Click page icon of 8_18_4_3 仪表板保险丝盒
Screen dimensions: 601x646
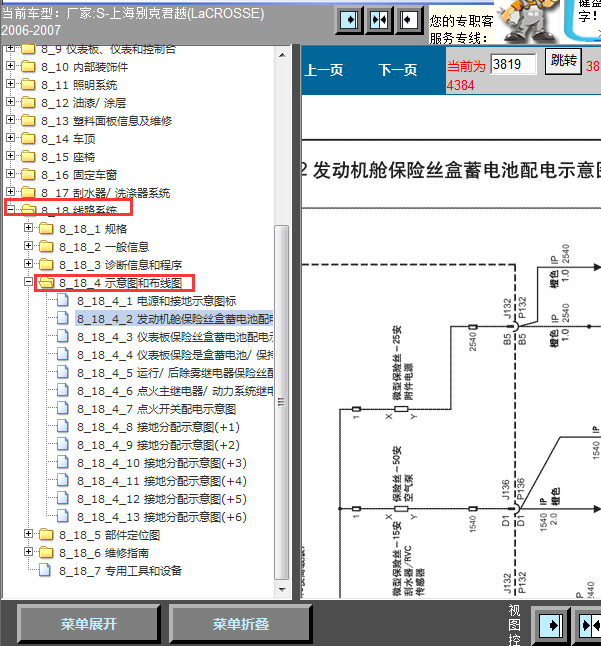[x=63, y=336]
